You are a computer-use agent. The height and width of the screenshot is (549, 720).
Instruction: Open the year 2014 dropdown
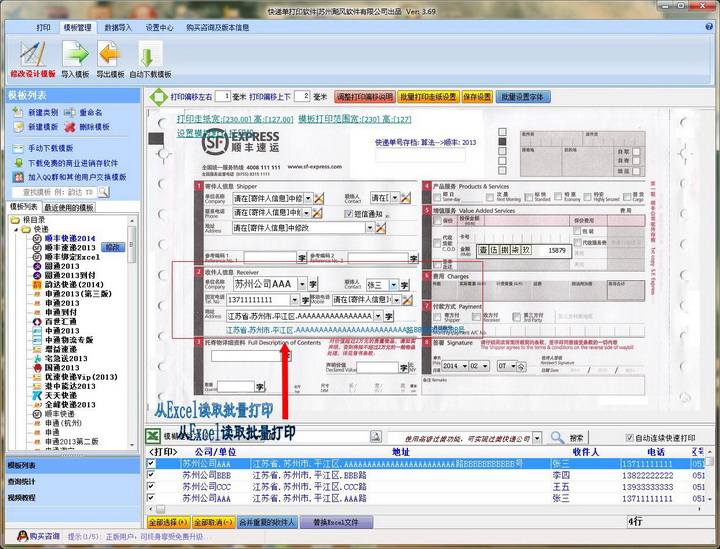click(465, 366)
